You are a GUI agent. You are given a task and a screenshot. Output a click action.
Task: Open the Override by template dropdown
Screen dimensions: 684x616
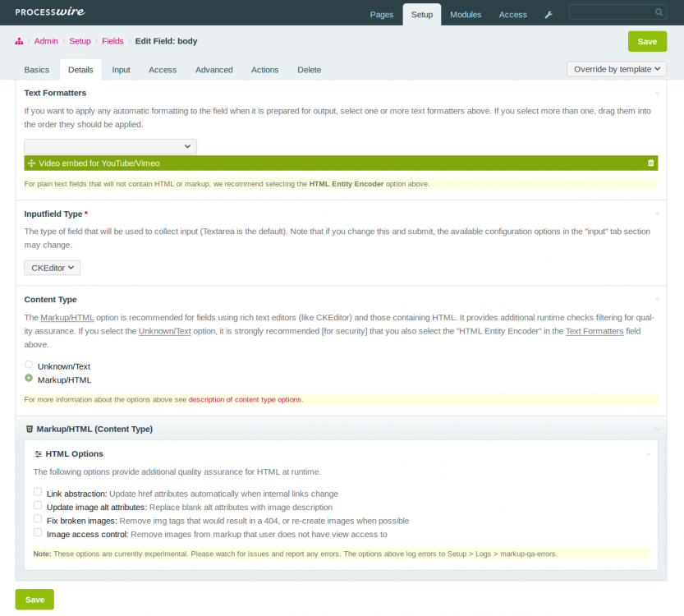click(x=617, y=69)
